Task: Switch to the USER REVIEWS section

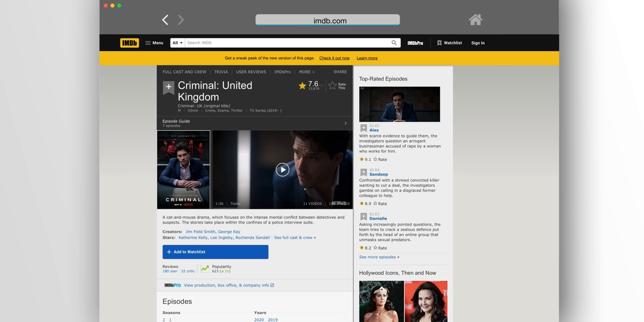Action: (251, 72)
